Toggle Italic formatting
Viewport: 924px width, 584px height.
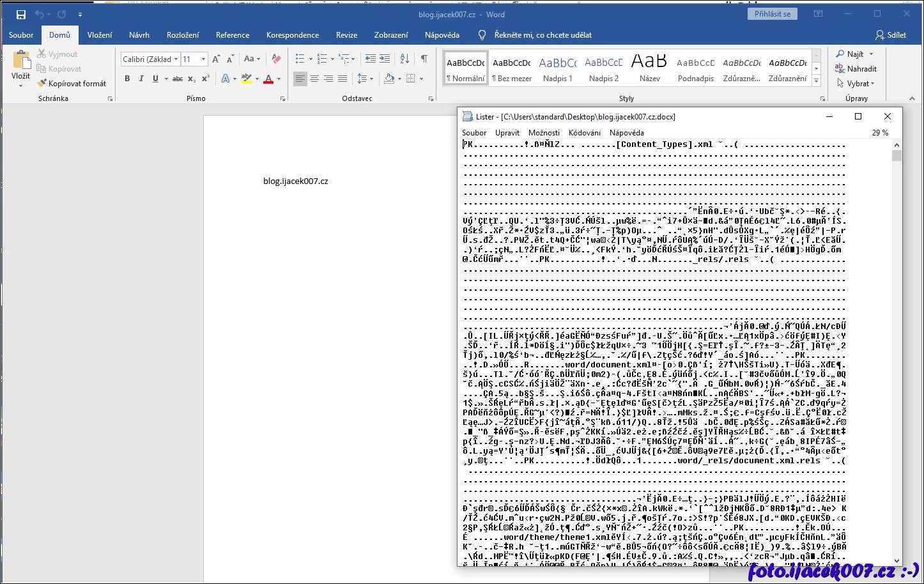tap(141, 79)
